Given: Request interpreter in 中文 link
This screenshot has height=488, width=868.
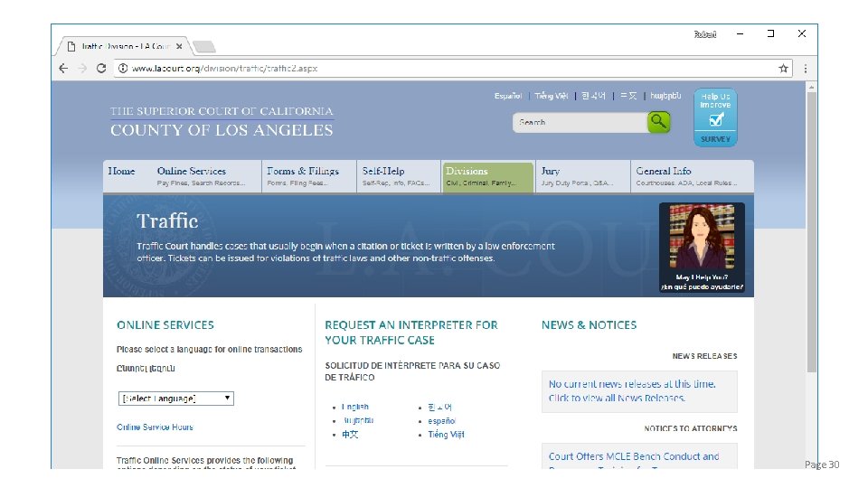Looking at the screenshot, I should [x=350, y=435].
